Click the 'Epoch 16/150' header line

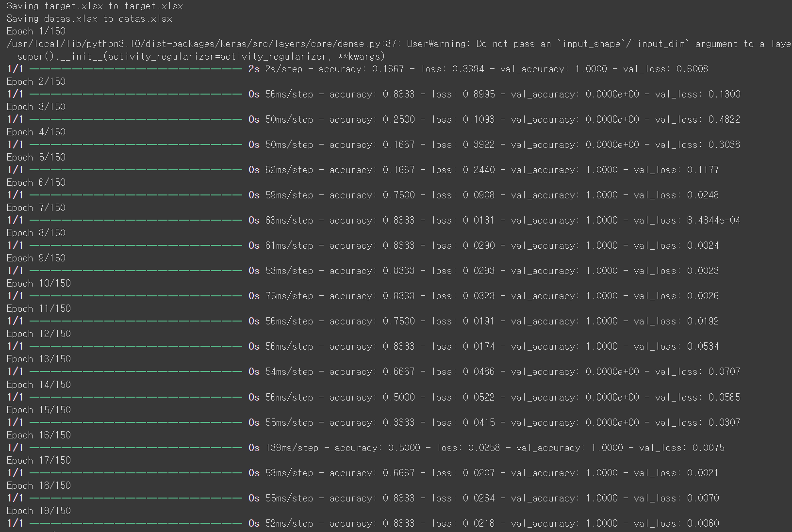click(x=39, y=435)
